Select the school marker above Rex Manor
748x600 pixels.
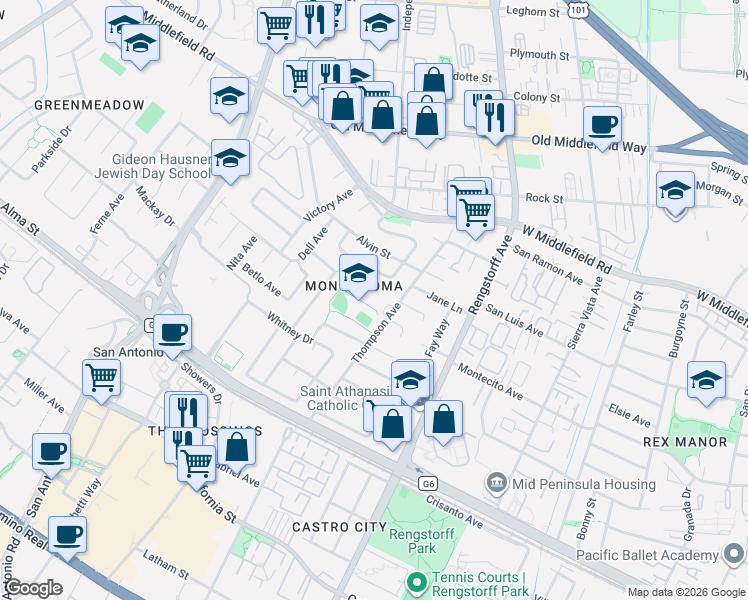706,382
